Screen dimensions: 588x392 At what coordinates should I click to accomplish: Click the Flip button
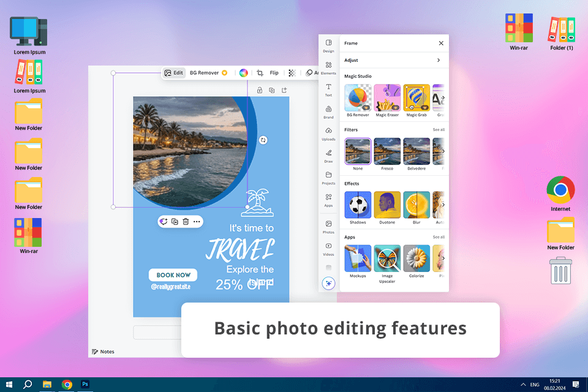click(274, 73)
